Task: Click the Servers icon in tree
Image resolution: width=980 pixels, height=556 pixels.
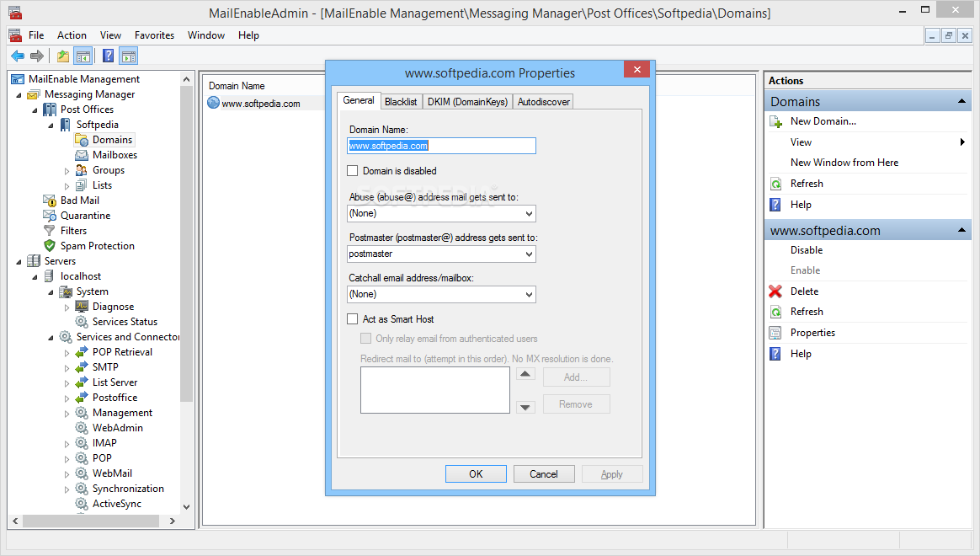Action: pos(34,261)
